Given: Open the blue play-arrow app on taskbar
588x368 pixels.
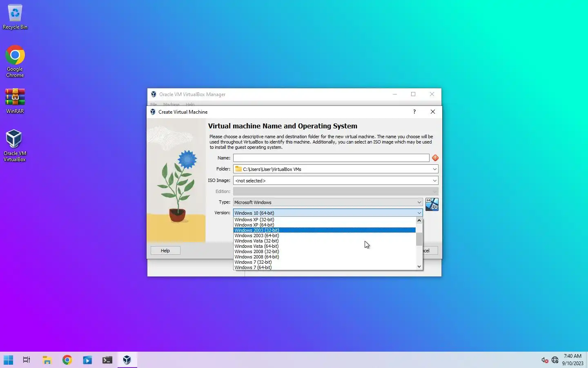Looking at the screenshot, I should pyautogui.click(x=87, y=360).
